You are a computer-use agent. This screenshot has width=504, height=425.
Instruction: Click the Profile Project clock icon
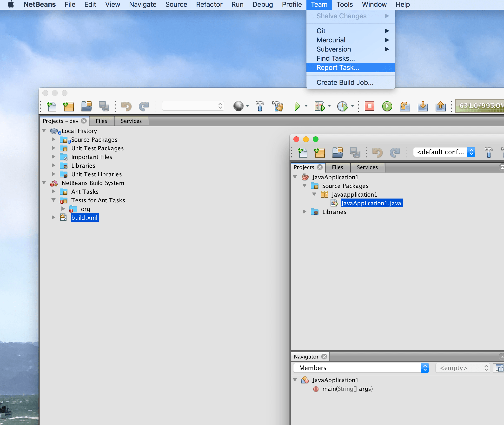[x=342, y=106]
